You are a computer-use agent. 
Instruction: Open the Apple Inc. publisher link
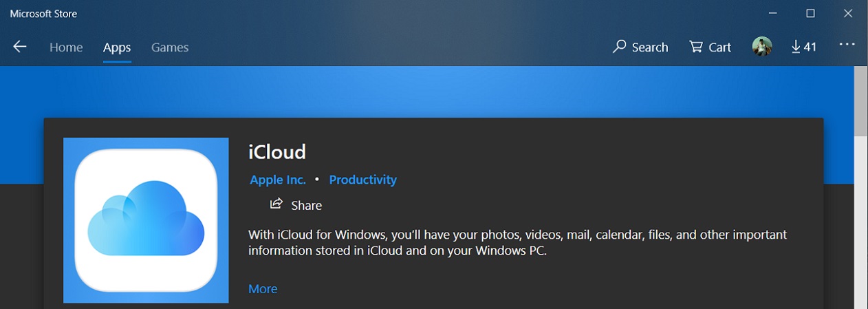278,180
